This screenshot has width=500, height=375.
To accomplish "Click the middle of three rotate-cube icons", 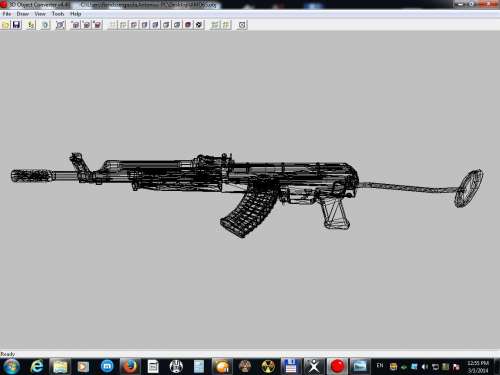I will point(87,25).
